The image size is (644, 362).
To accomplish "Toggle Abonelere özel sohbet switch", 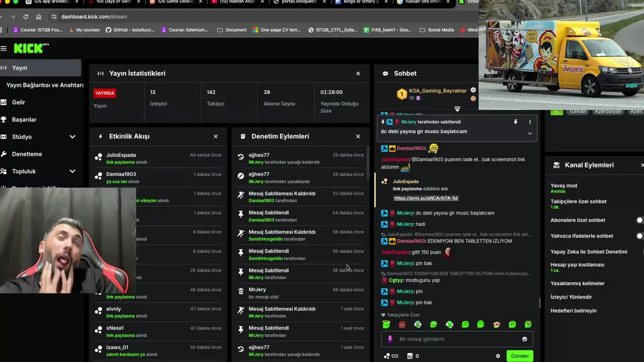I will point(639,220).
